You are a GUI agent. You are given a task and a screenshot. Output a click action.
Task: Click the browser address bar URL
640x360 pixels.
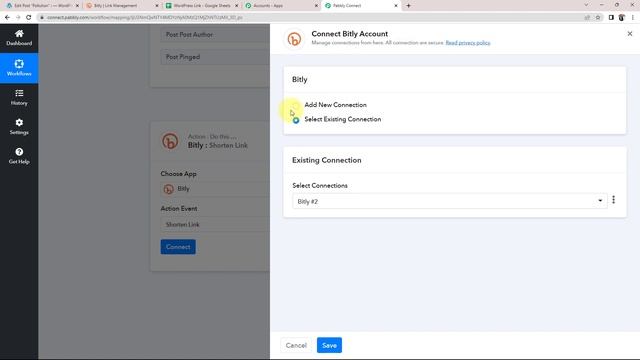(x=145, y=18)
